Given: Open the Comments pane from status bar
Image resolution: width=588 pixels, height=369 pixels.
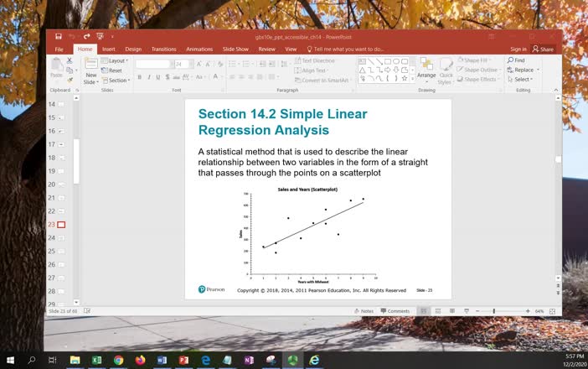Looking at the screenshot, I should 395,311.
